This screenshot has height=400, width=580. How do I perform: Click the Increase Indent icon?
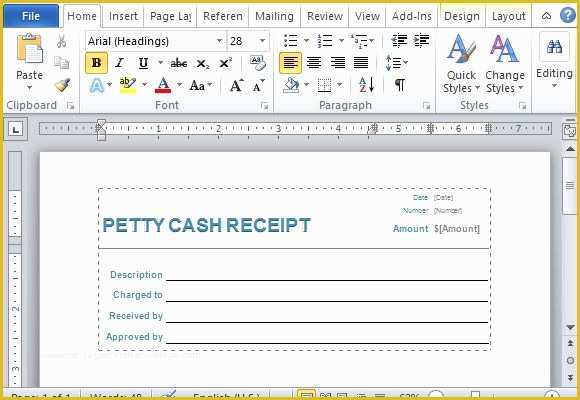point(422,41)
